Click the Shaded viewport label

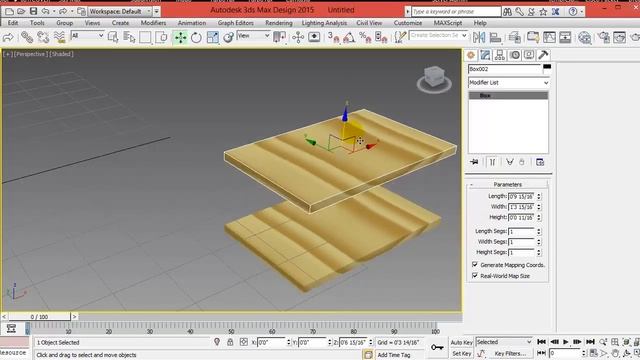point(61,54)
